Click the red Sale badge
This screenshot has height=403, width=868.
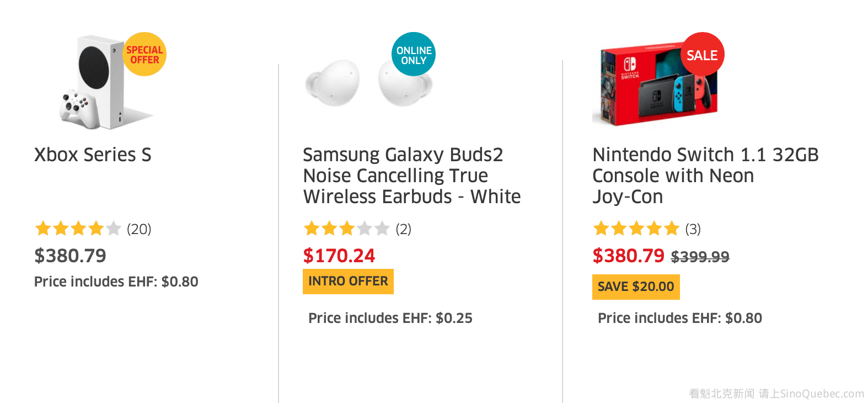(x=702, y=55)
